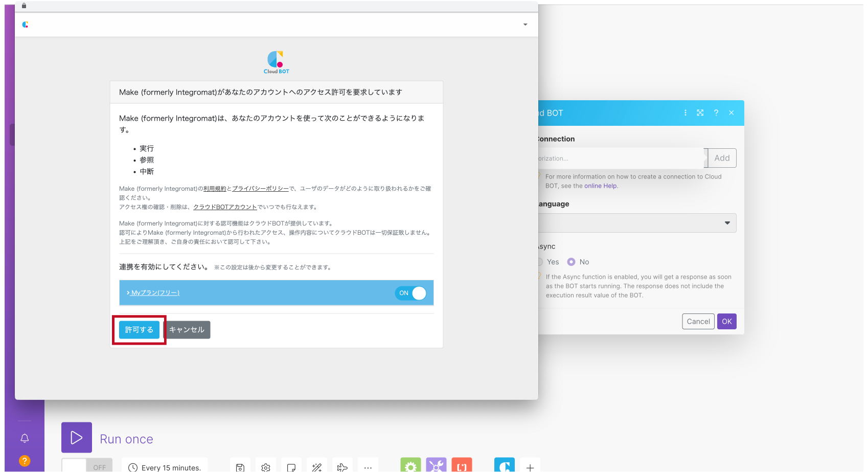This screenshot has width=868, height=472.
Task: Toggle the Myプラン ON switch
Action: tap(410, 293)
